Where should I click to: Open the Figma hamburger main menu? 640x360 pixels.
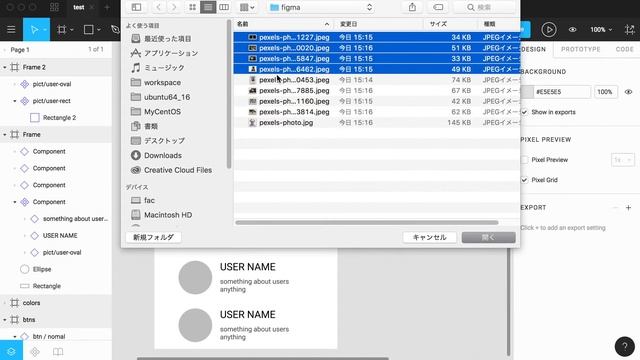point(11,29)
